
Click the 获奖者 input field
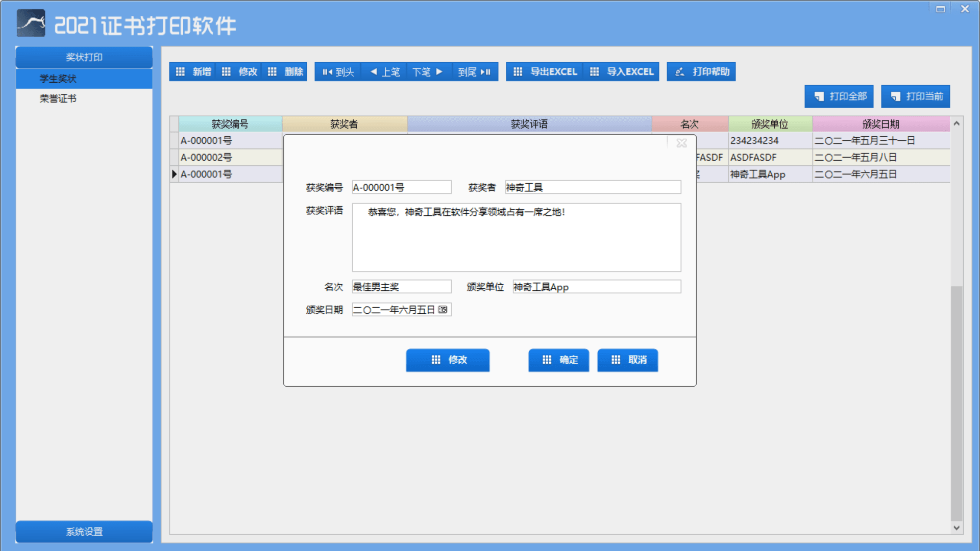tap(593, 187)
